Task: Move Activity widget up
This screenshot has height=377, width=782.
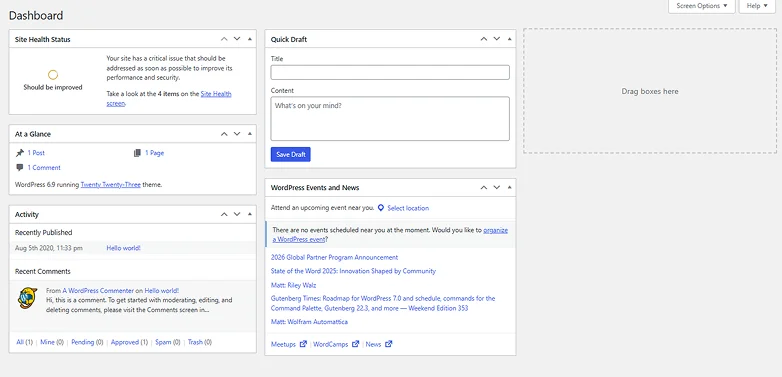Action: pyautogui.click(x=224, y=214)
